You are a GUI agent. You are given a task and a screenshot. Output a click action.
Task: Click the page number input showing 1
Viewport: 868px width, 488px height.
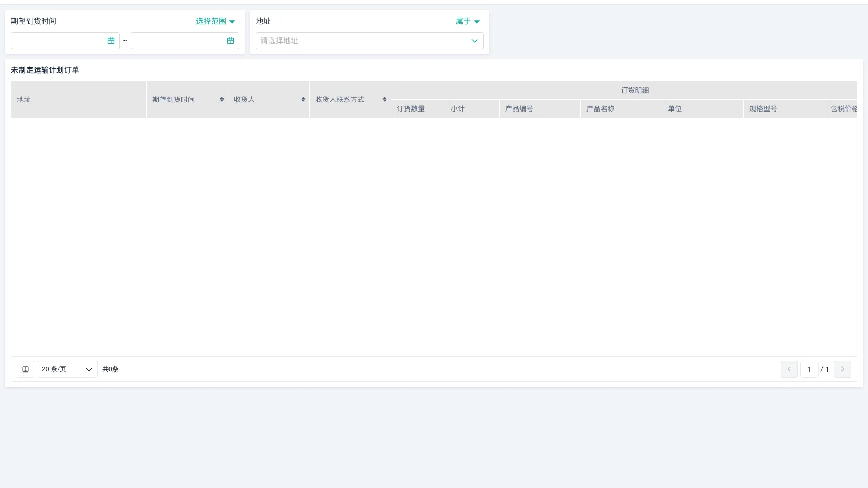click(809, 369)
